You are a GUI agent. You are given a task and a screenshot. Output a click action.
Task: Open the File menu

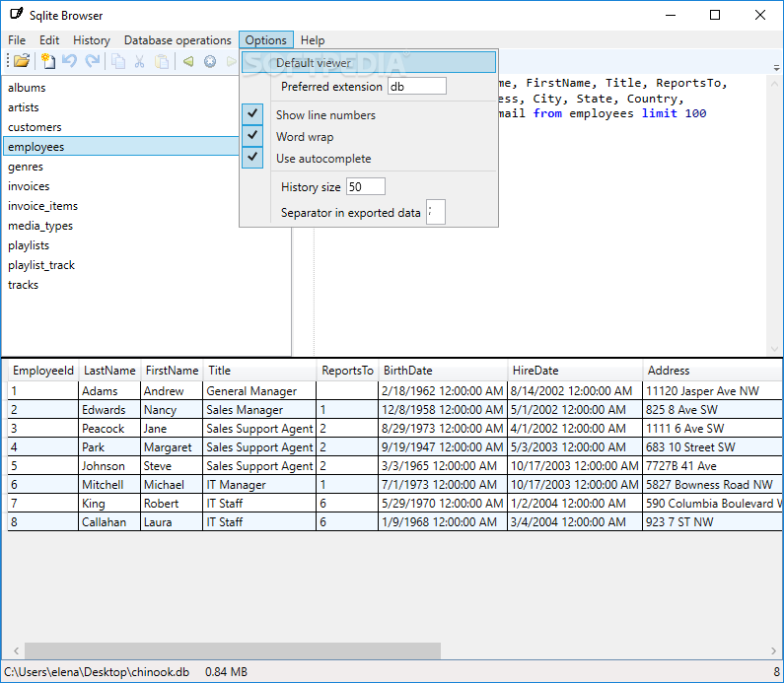click(17, 40)
